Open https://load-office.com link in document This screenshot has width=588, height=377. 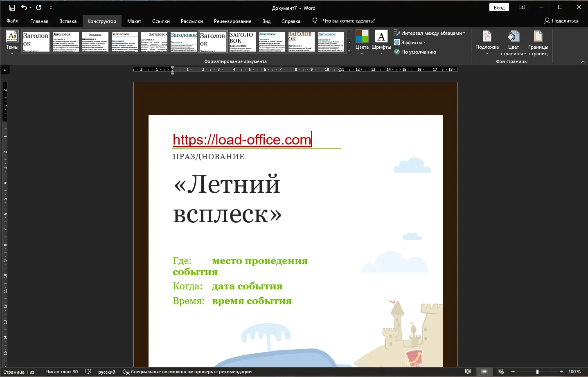click(242, 140)
